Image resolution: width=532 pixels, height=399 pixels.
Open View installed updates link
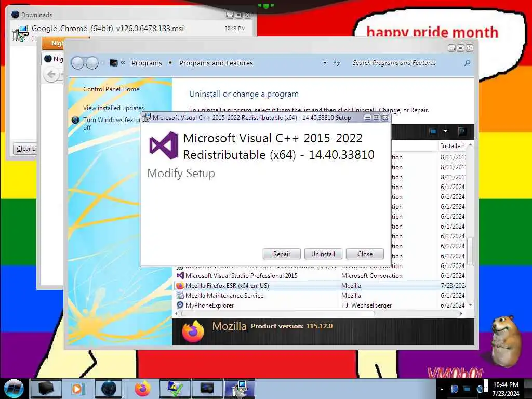click(113, 108)
